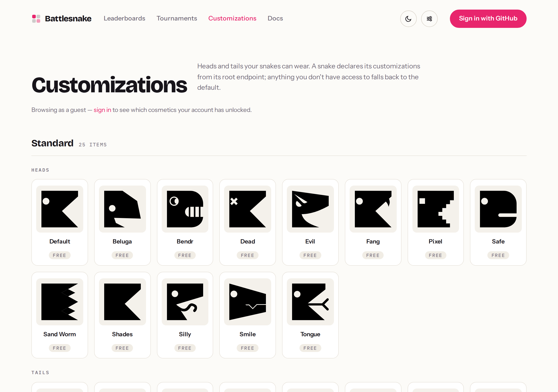Click the Customizations page title
The height and width of the screenshot is (392, 558).
coord(109,85)
